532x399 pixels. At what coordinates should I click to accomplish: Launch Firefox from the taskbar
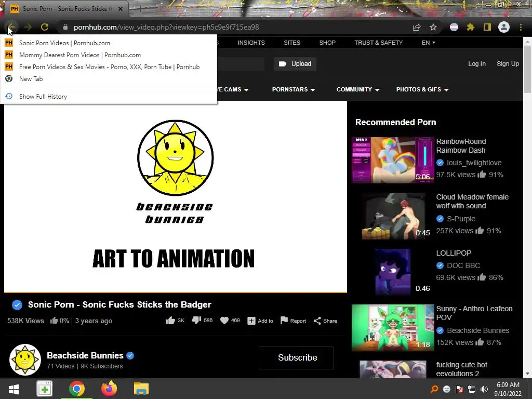[109, 389]
